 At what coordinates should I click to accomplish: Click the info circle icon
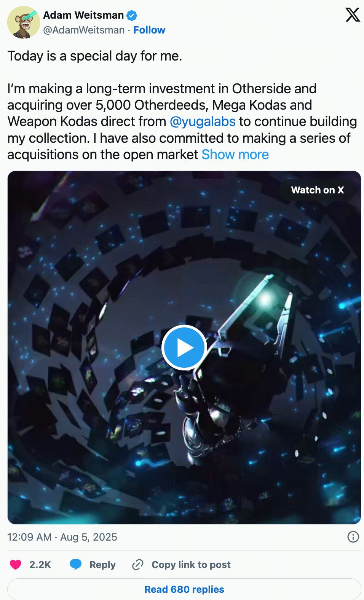coord(353,537)
